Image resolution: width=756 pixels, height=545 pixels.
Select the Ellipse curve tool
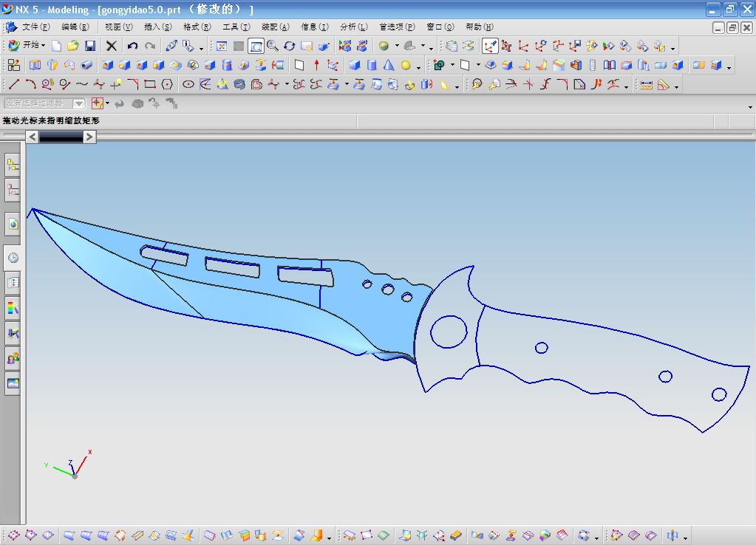click(188, 85)
